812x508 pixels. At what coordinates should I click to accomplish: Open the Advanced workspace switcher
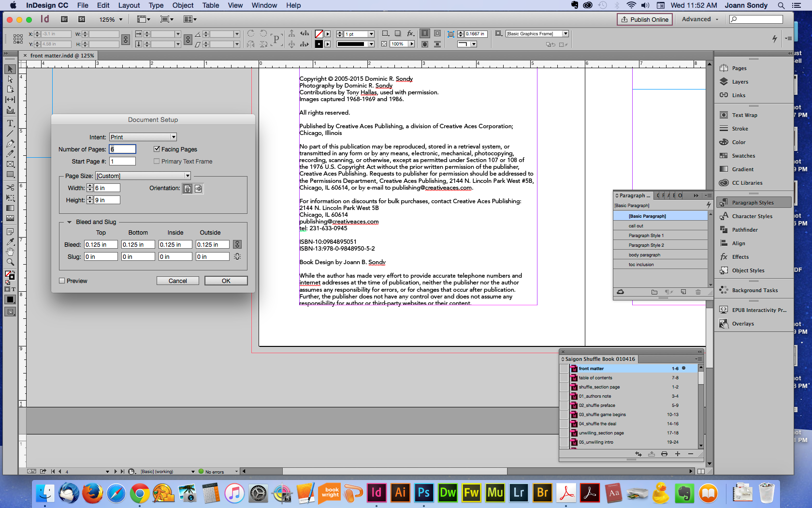pos(700,19)
